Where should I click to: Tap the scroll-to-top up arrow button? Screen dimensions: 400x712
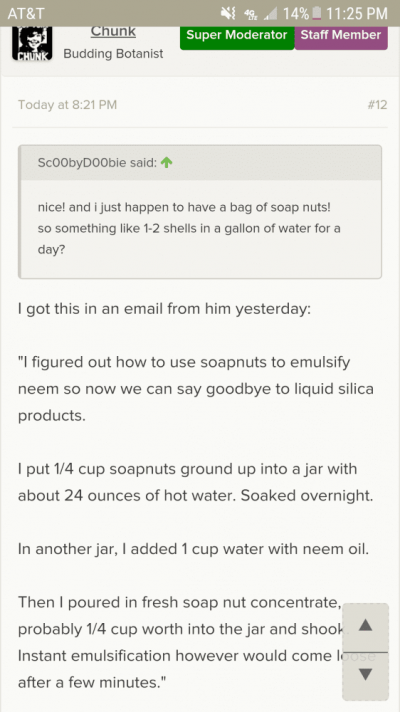tap(365, 626)
